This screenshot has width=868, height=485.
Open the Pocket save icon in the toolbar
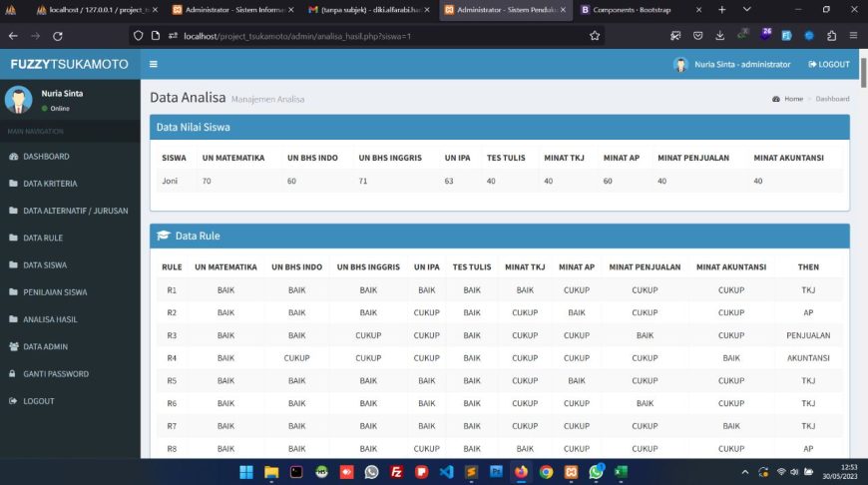pos(697,36)
